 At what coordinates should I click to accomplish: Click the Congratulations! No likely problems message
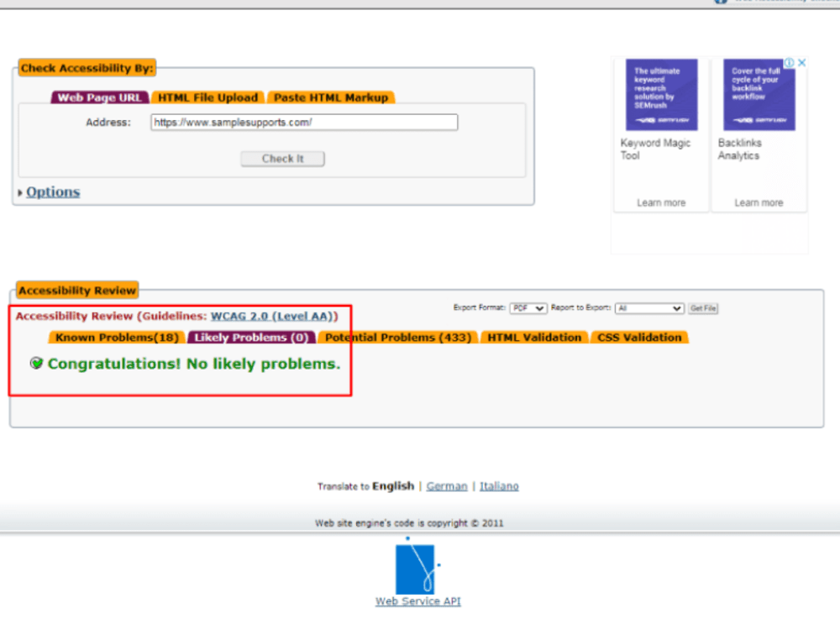coord(194,364)
